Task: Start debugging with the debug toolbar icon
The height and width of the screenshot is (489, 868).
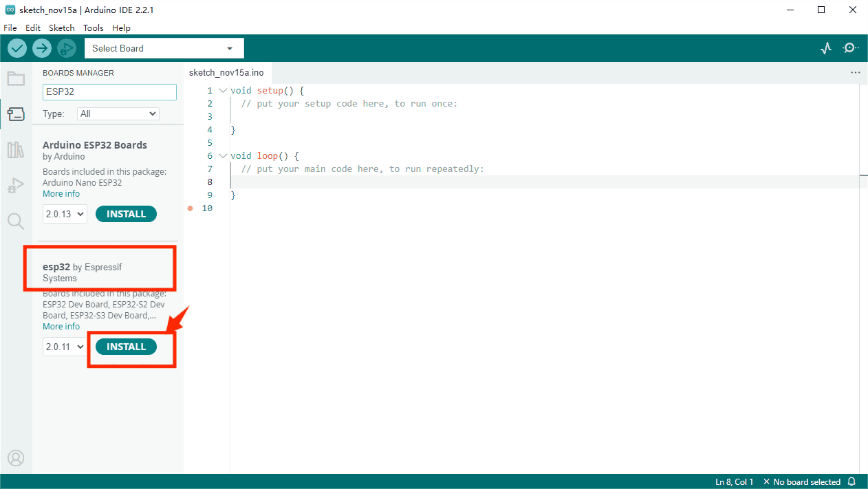Action: pos(67,48)
